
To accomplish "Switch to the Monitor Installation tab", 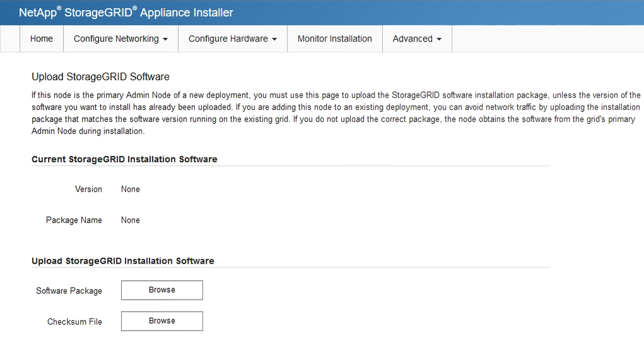I will click(334, 38).
